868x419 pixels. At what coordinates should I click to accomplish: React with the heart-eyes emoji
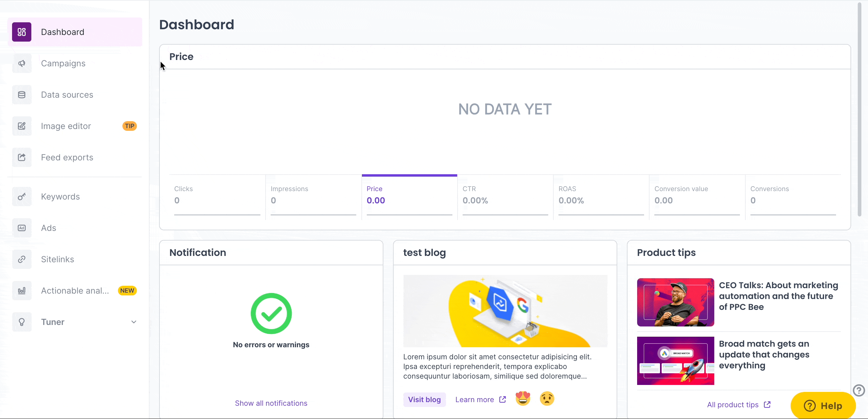tap(523, 399)
